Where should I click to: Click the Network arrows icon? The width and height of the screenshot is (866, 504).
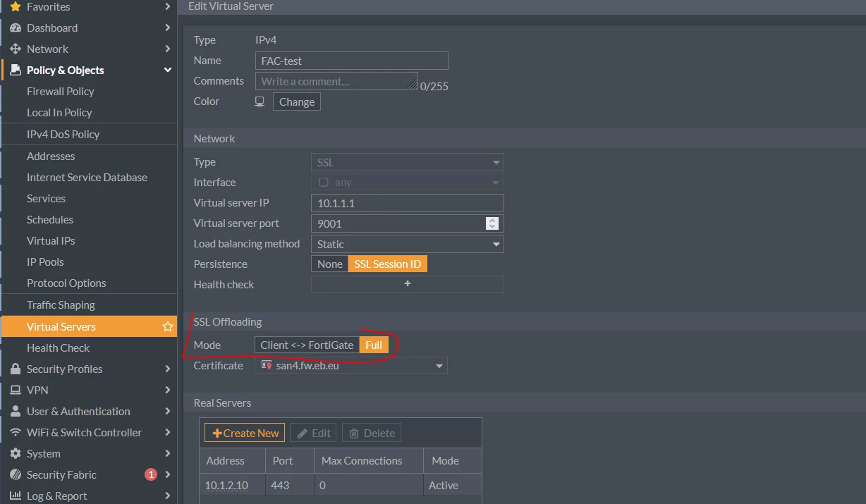(x=16, y=49)
